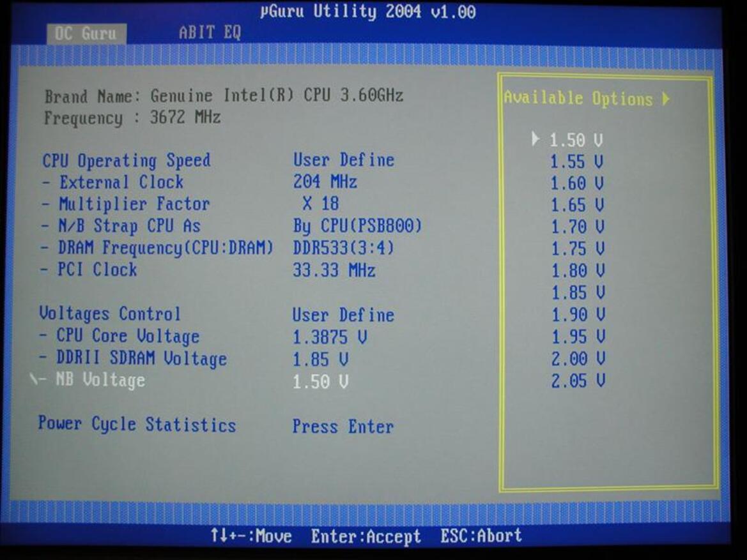Screen dimensions: 747x560
Task: Select the 1.50 V option
Action: point(576,140)
